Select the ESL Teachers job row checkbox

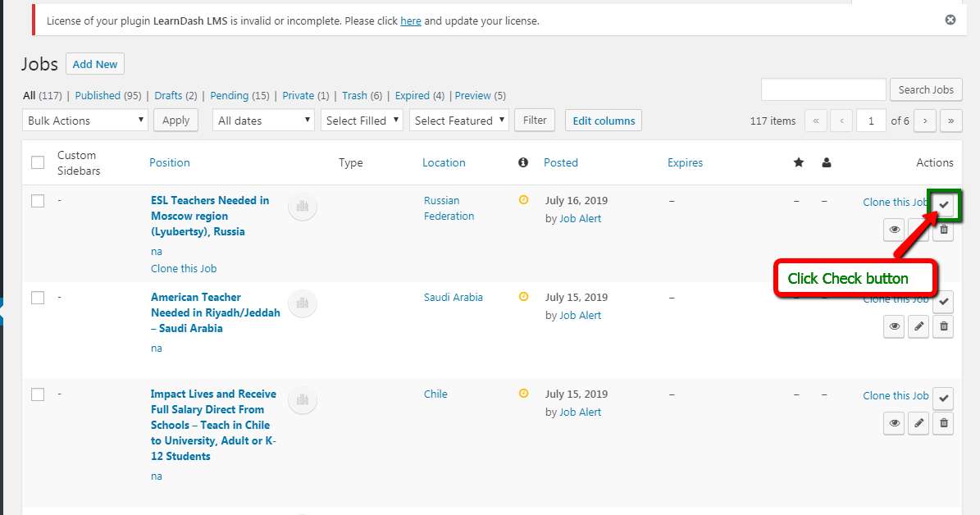pyautogui.click(x=38, y=201)
